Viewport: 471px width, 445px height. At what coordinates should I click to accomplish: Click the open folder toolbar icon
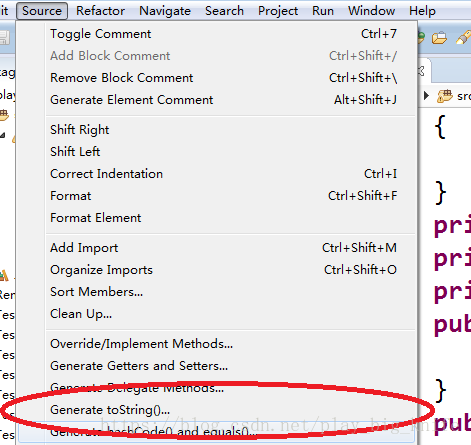tap(439, 38)
